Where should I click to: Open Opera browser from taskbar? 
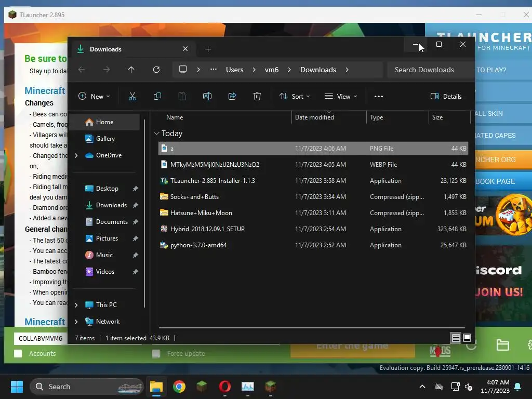tap(224, 387)
